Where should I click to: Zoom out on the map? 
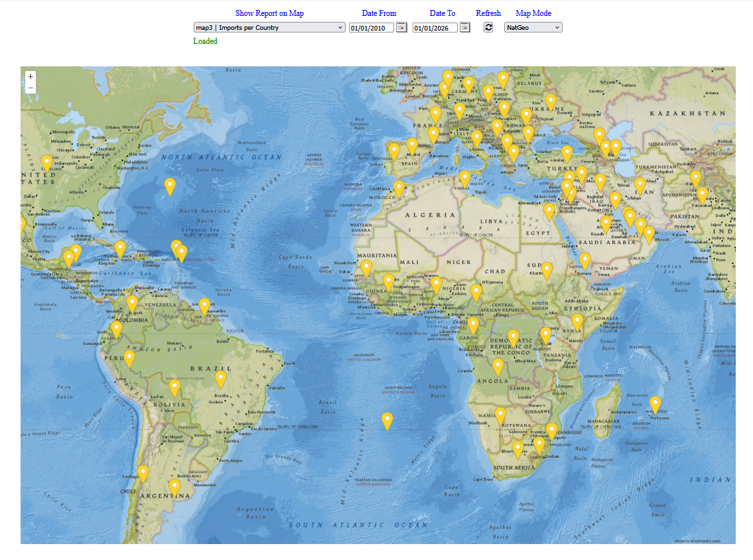coord(31,88)
